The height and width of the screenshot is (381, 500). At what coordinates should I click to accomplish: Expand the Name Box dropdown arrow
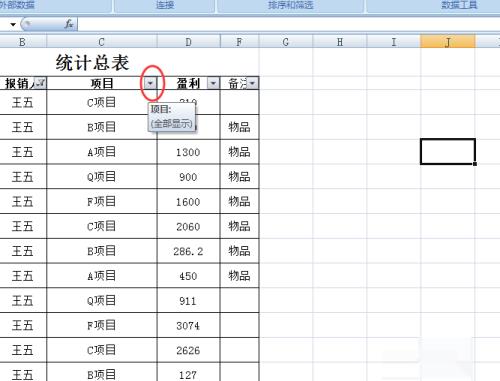pyautogui.click(x=13, y=24)
